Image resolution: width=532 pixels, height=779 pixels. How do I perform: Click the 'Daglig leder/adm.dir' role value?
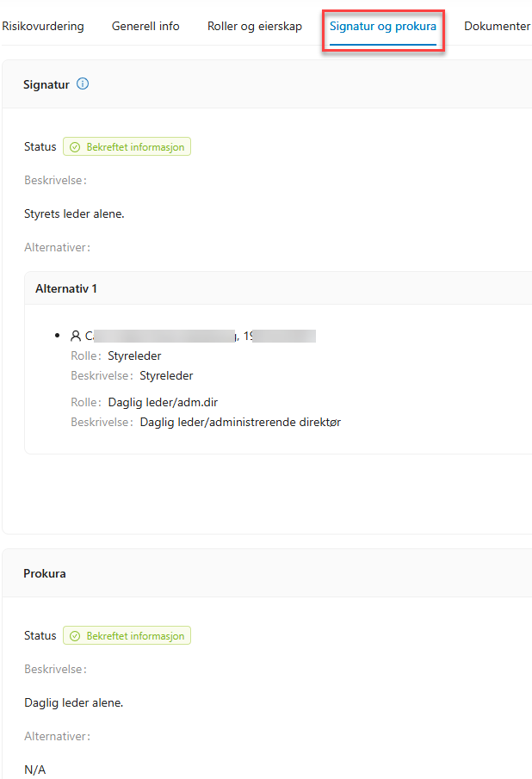point(163,403)
